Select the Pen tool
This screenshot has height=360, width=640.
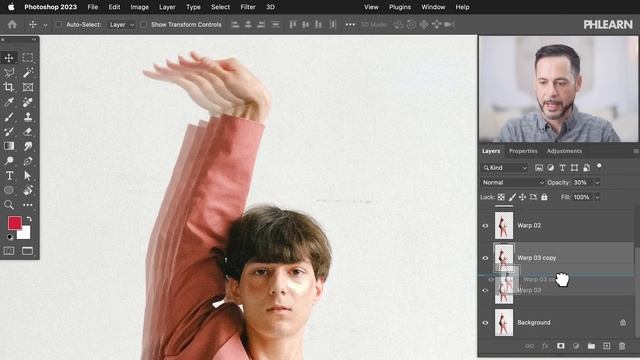pos(28,161)
